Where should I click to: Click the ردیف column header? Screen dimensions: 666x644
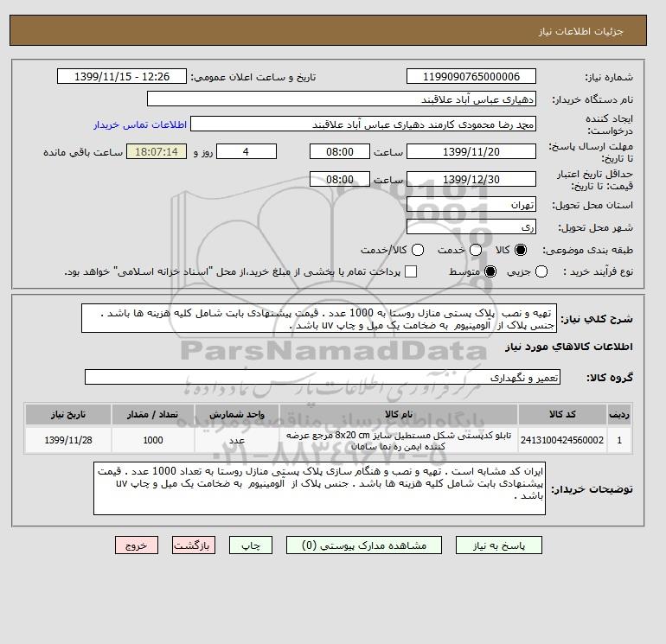619,414
